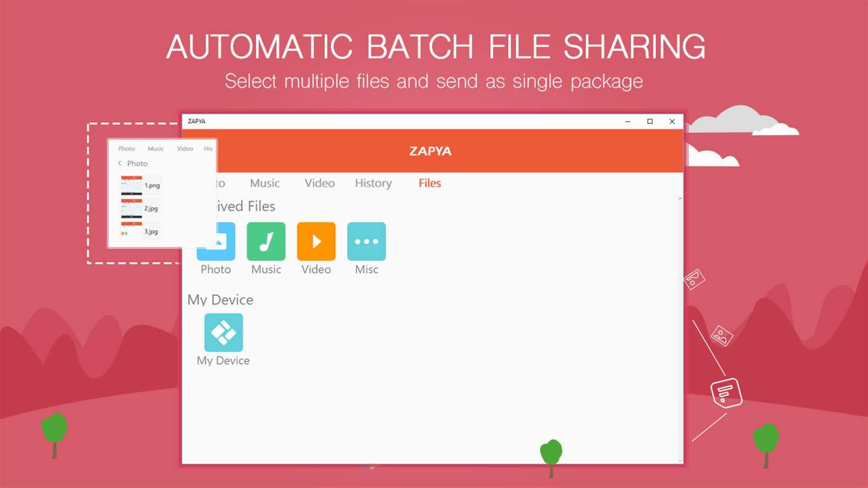Open the My Device icon

[x=224, y=333]
